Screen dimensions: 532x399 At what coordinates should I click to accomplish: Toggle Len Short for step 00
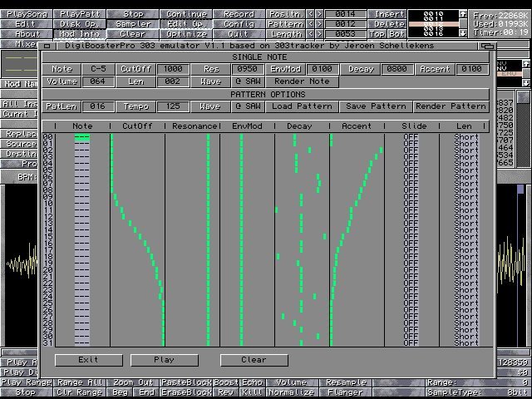[x=466, y=137]
